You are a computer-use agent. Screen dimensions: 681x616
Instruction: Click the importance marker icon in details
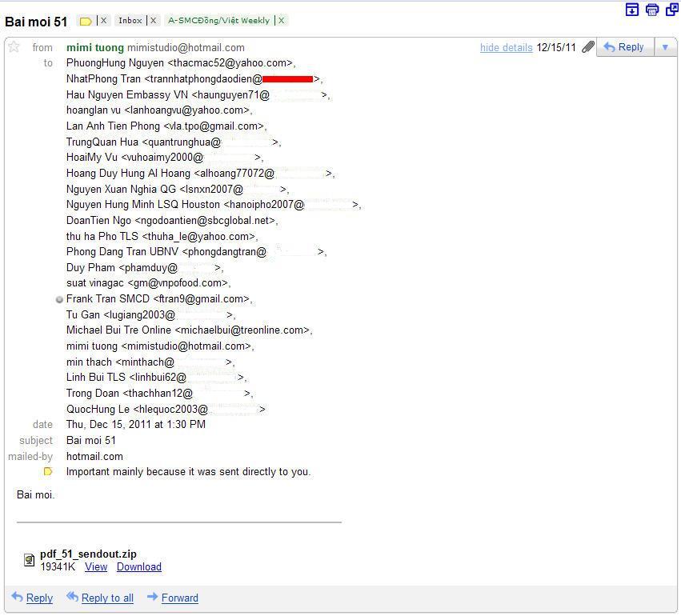tap(48, 472)
